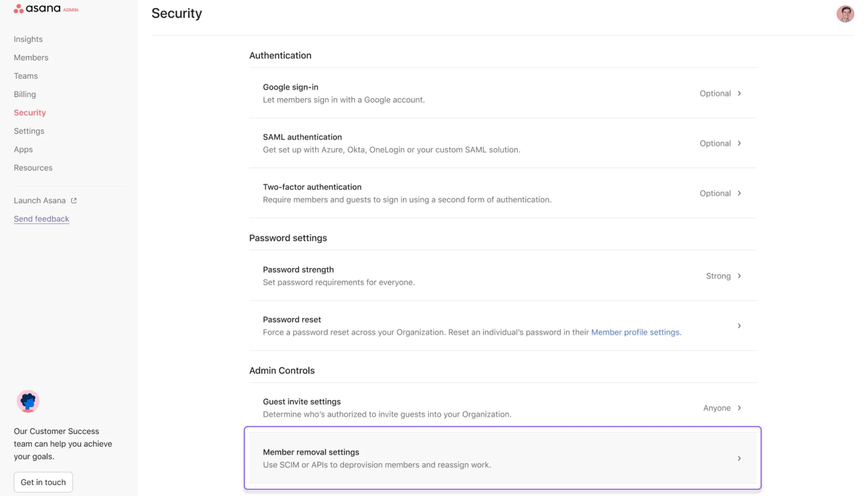Select Apps from the sidebar
This screenshot has width=868, height=496.
(23, 150)
